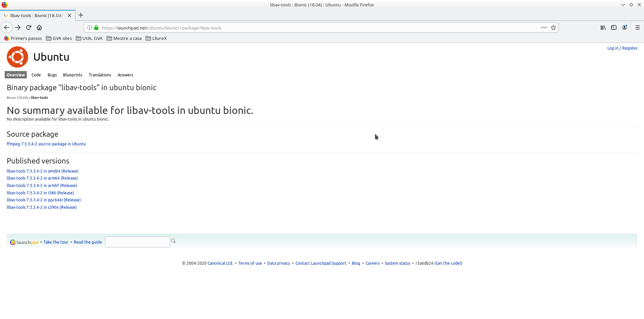Image resolution: width=644 pixels, height=319 pixels.
Task: Click Log in / Register link
Action: [x=623, y=48]
